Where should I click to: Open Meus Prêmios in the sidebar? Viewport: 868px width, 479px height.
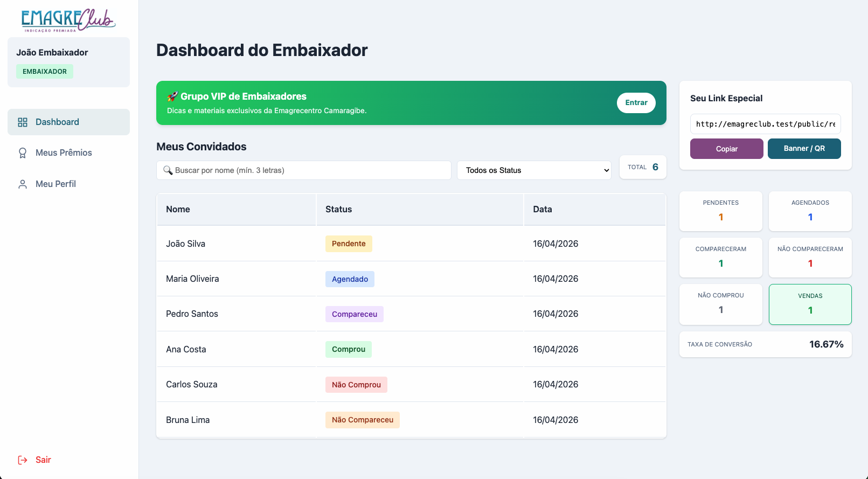[68, 153]
